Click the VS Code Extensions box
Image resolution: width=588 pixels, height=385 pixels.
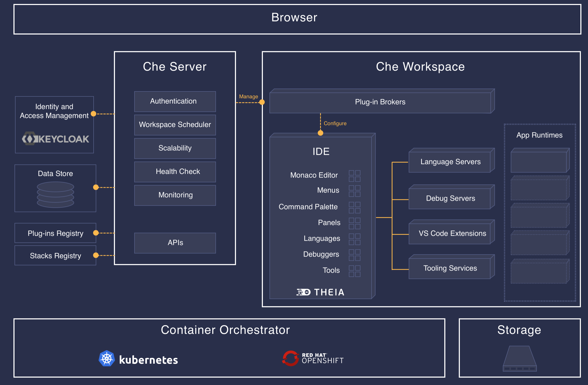[450, 234]
